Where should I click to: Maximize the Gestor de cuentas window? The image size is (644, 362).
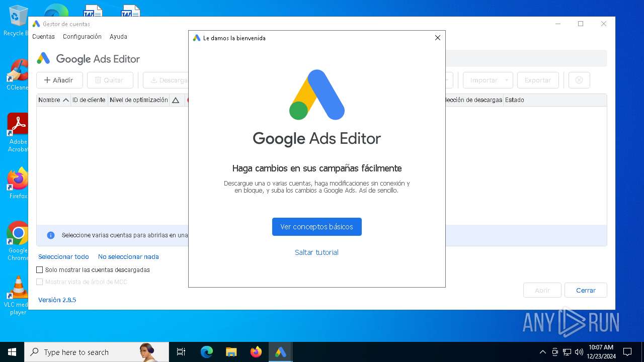pyautogui.click(x=580, y=24)
